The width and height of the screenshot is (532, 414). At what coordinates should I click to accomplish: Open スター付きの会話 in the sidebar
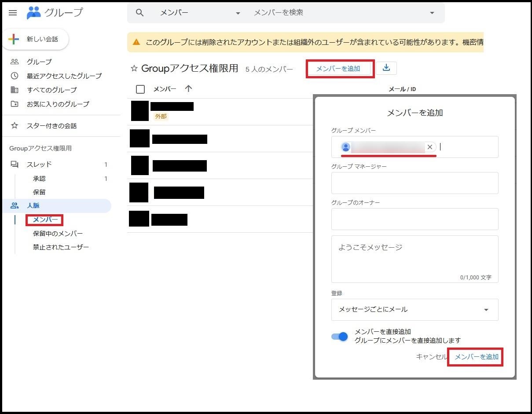pyautogui.click(x=51, y=126)
